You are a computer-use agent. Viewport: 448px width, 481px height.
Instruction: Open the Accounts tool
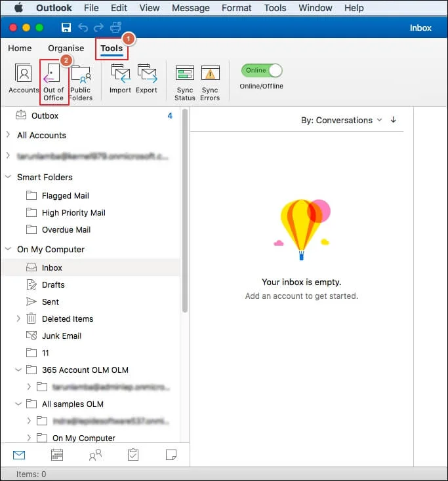[x=24, y=79]
